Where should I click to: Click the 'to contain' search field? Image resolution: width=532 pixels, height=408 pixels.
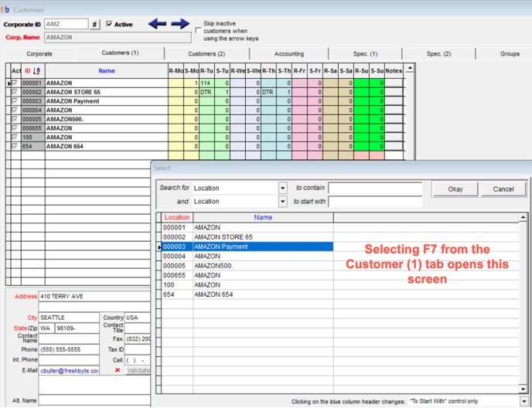(x=375, y=188)
